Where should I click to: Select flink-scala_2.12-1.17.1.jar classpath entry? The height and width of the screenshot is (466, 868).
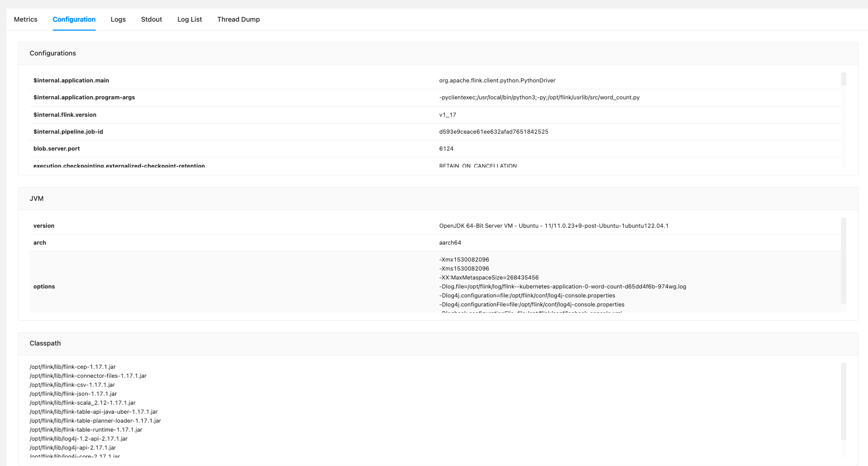pos(82,403)
